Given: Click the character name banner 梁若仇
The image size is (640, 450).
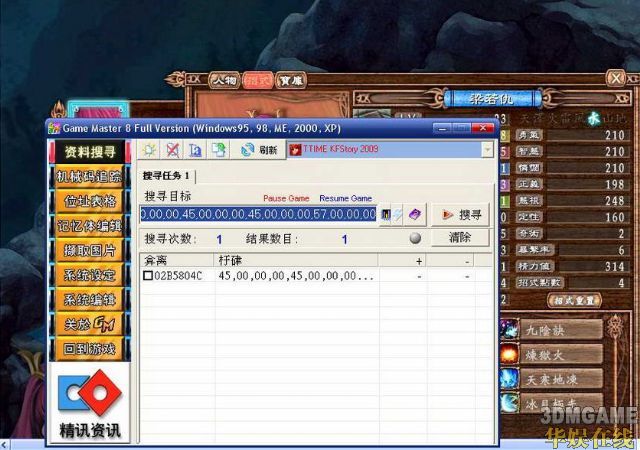Looking at the screenshot, I should pos(491,99).
